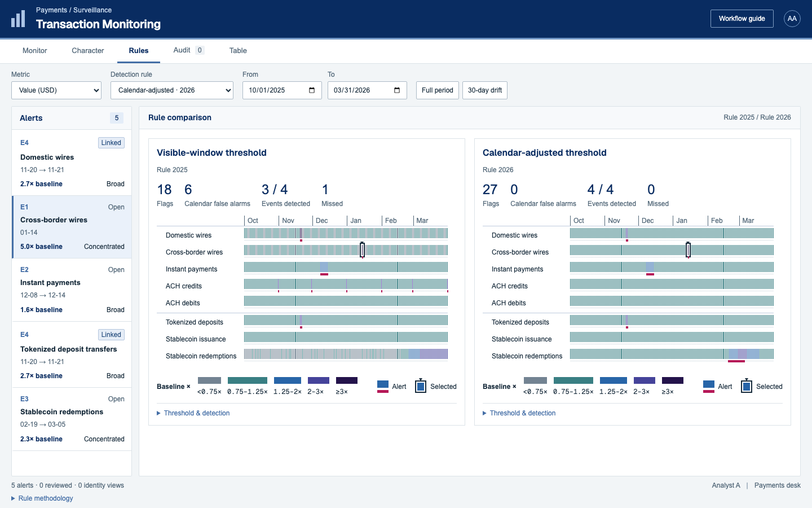Open the Stablecoin redemptions E3 alert
The image size is (812, 508).
click(x=72, y=419)
